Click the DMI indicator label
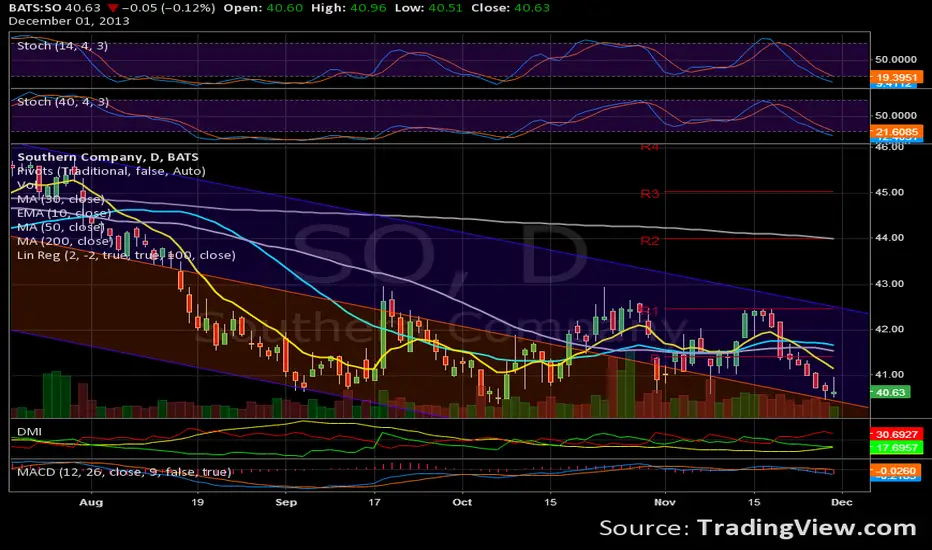932x550 pixels. click(29, 432)
